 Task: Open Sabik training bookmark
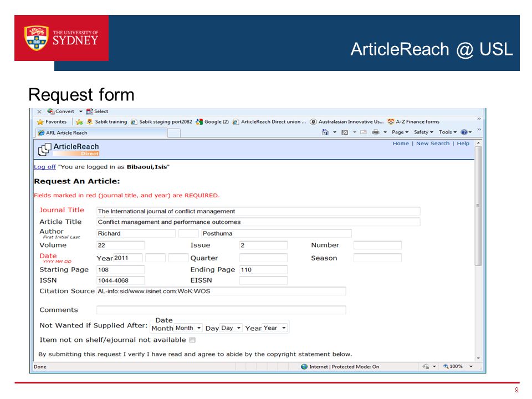[x=107, y=122]
